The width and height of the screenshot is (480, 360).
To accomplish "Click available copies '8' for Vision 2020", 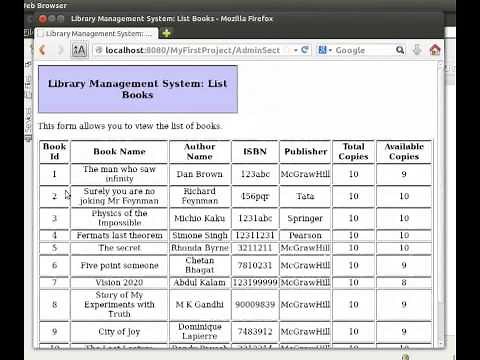I will pos(404,283).
